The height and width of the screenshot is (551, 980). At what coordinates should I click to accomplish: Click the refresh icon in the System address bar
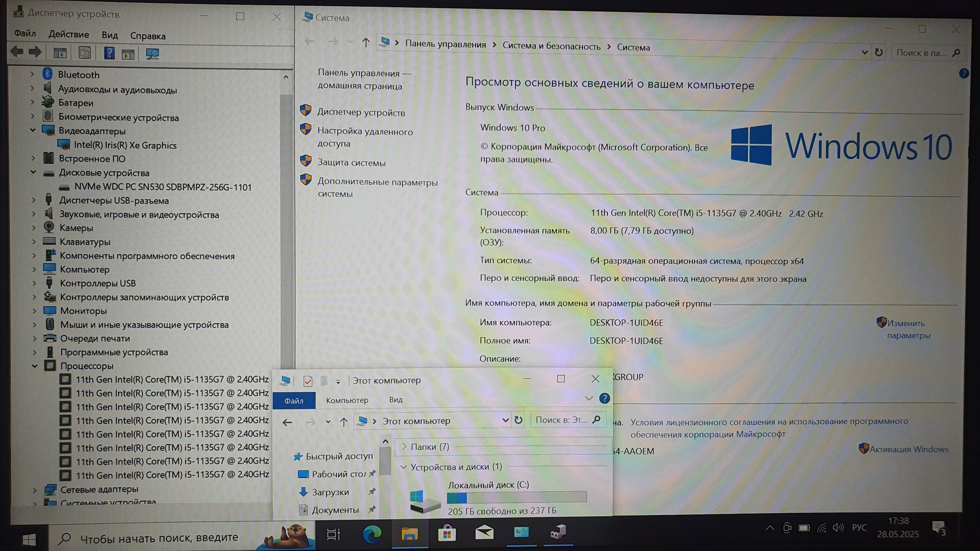click(879, 52)
